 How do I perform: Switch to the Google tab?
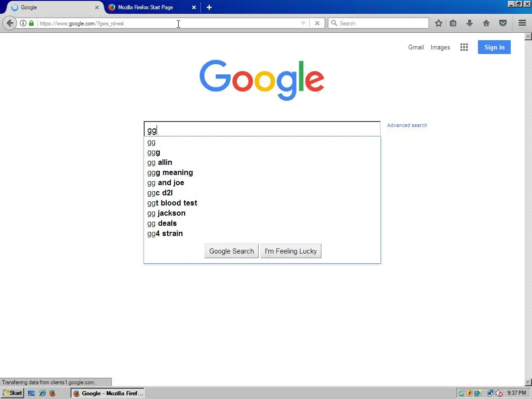coord(54,7)
